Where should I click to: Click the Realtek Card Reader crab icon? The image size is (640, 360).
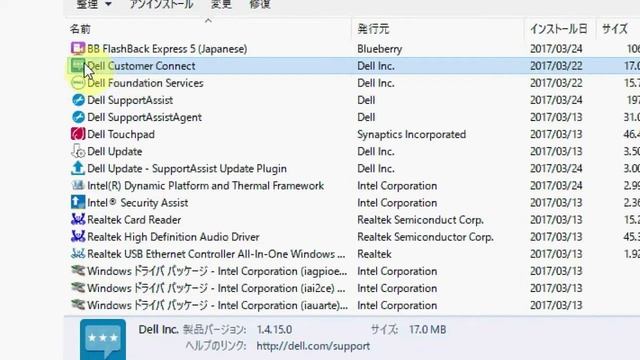78,220
